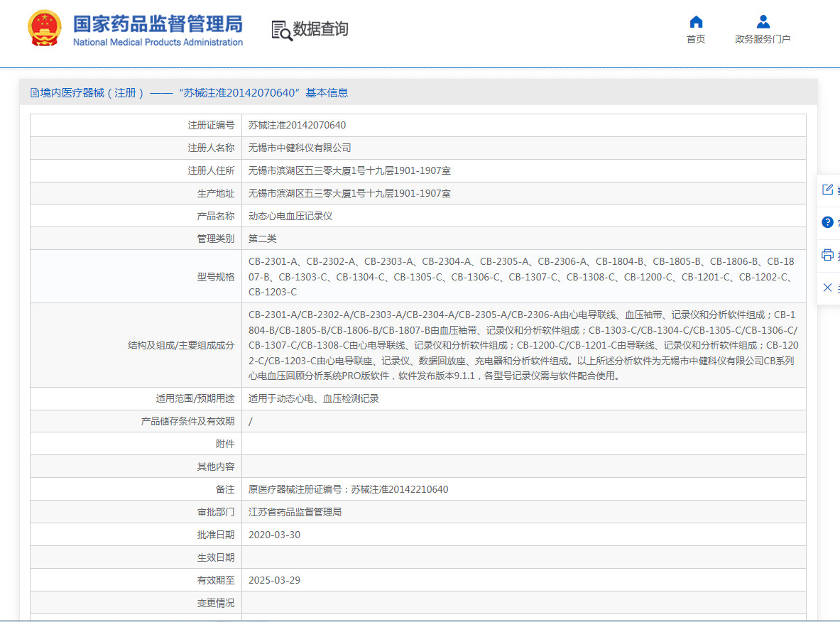The image size is (840, 622).
Task: Click the national emblem logo
Action: (45, 28)
